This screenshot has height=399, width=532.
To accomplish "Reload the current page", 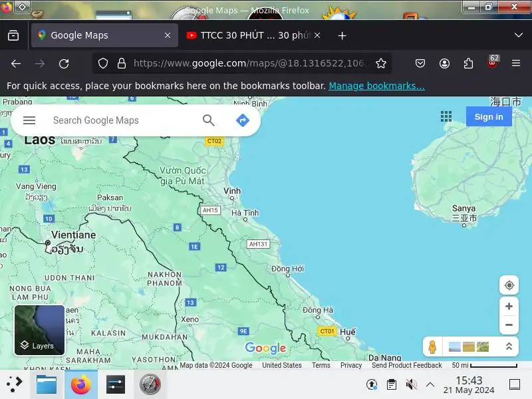I will [x=64, y=63].
